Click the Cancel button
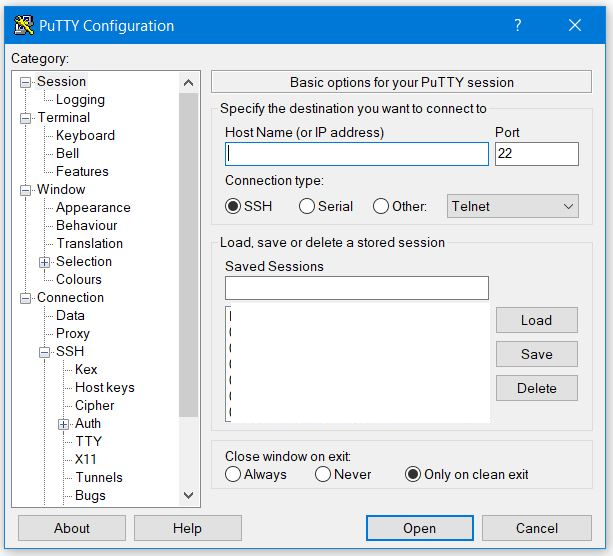This screenshot has width=613, height=556. pos(536,528)
